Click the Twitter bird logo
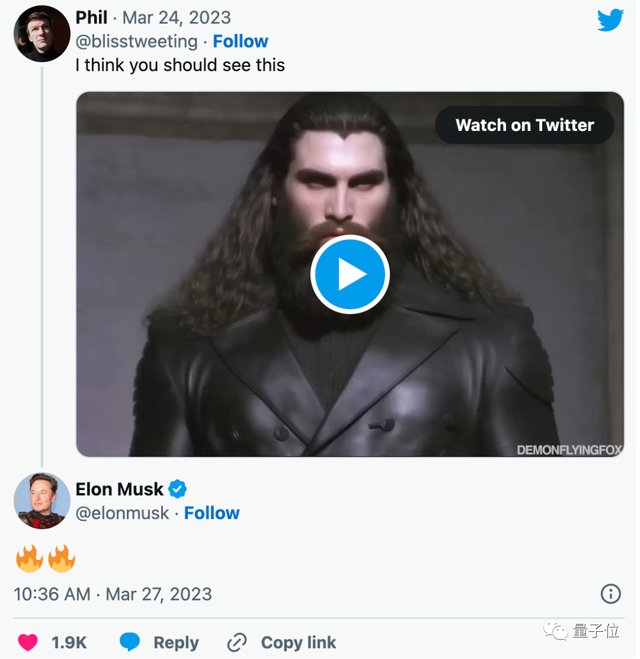 [610, 21]
